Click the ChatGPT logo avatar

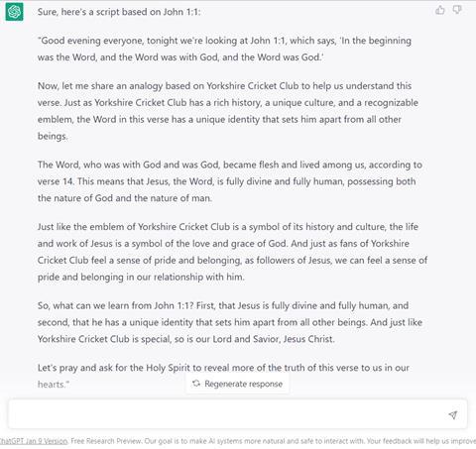(14, 12)
